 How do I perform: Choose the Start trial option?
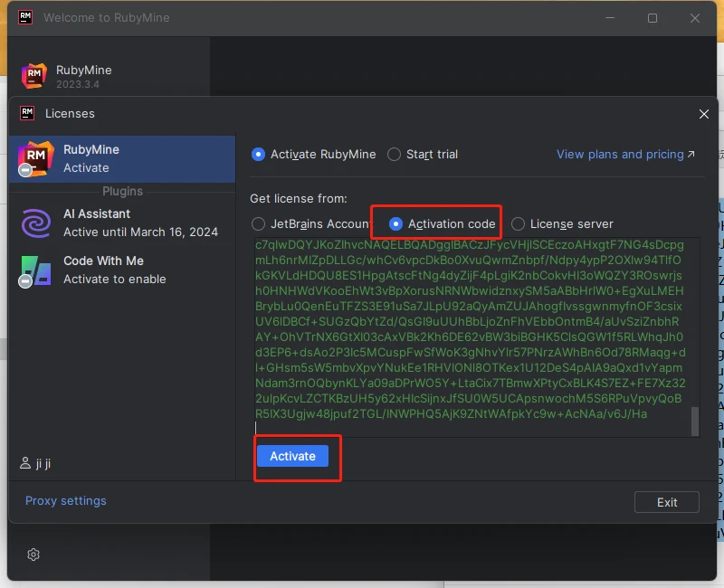tap(395, 155)
